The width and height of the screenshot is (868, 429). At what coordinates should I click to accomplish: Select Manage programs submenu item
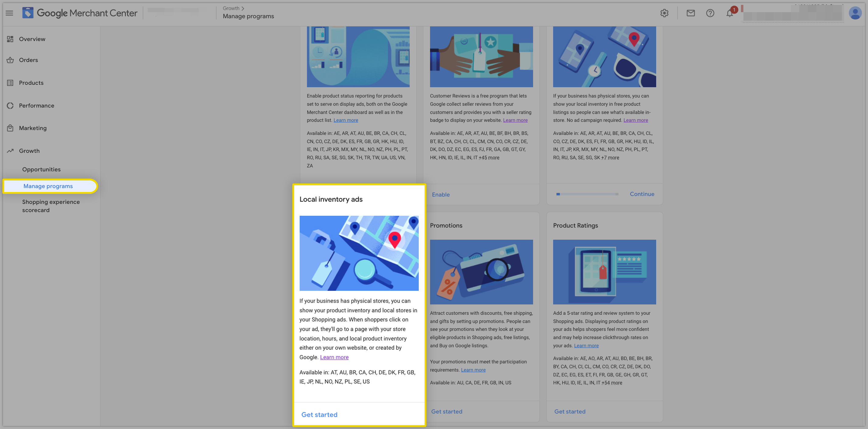click(x=50, y=186)
